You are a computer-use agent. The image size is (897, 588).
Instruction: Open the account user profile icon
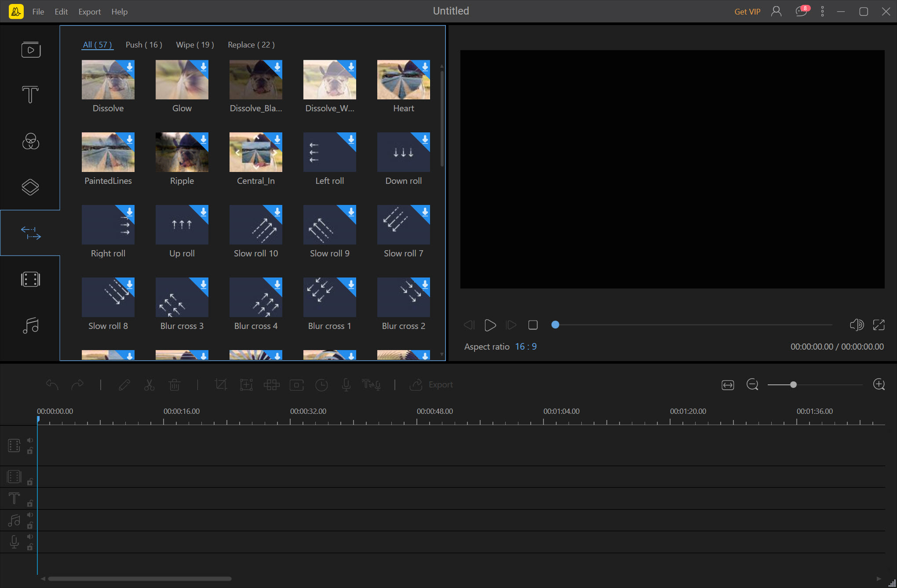point(776,11)
